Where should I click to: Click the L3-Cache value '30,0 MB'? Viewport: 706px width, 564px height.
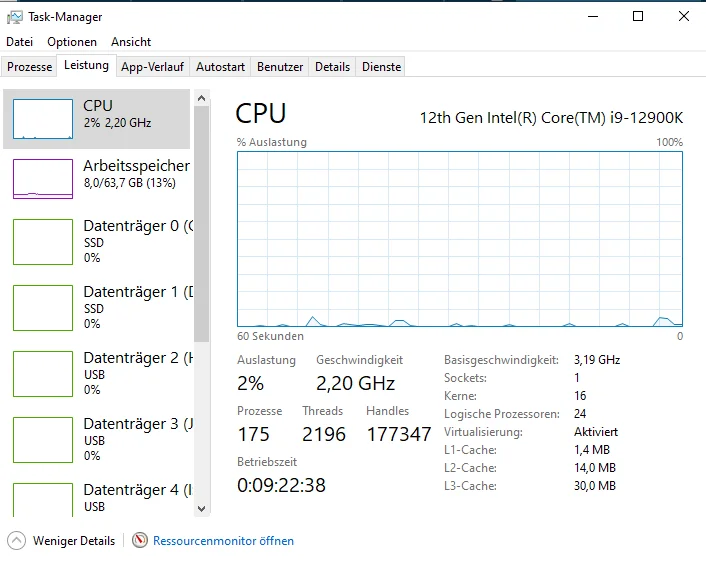(x=594, y=486)
